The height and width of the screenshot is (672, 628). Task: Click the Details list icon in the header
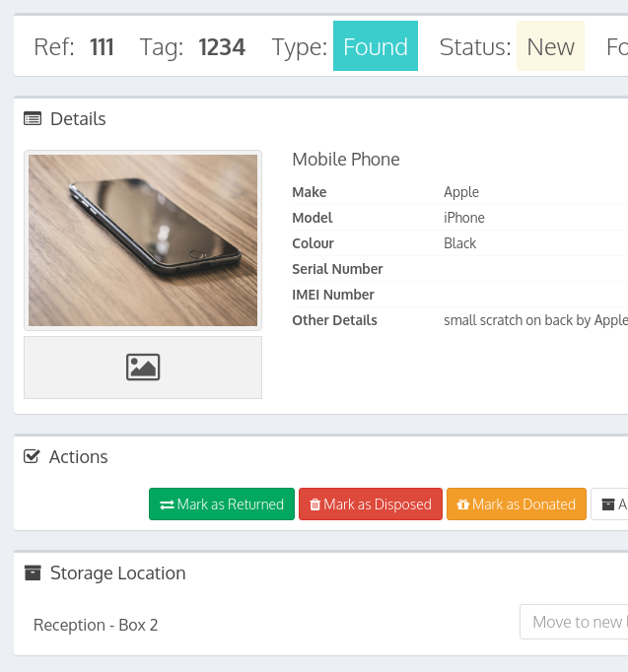33,119
